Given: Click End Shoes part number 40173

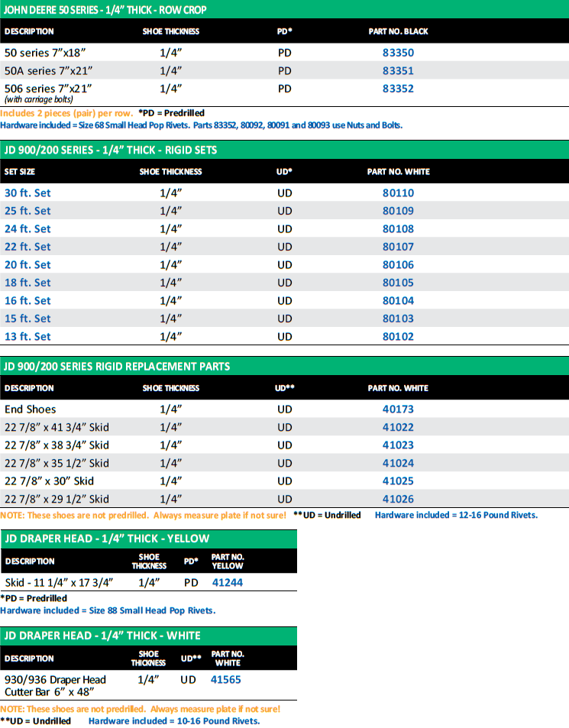Looking at the screenshot, I should pos(398,409).
